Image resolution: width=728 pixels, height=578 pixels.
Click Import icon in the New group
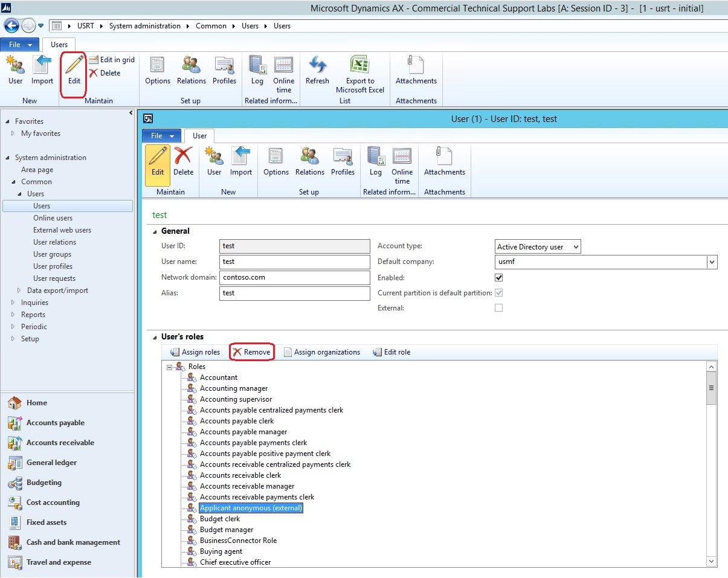[x=42, y=65]
